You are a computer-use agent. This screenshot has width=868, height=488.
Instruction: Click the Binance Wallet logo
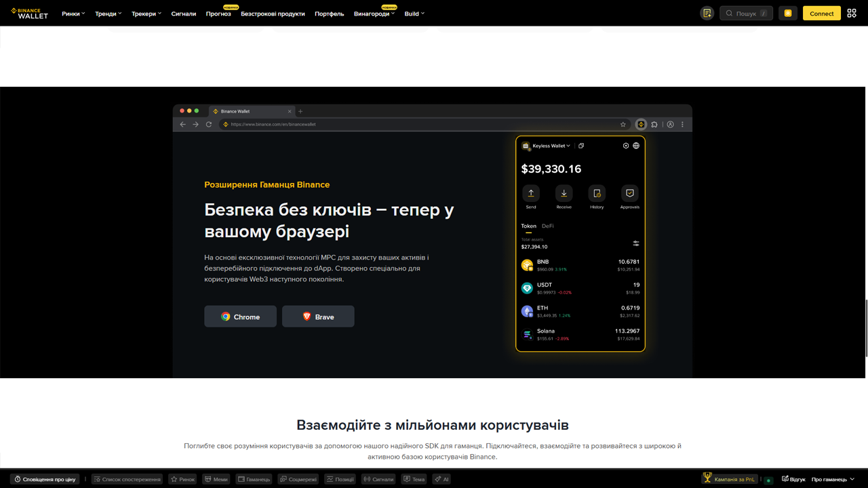pyautogui.click(x=30, y=13)
